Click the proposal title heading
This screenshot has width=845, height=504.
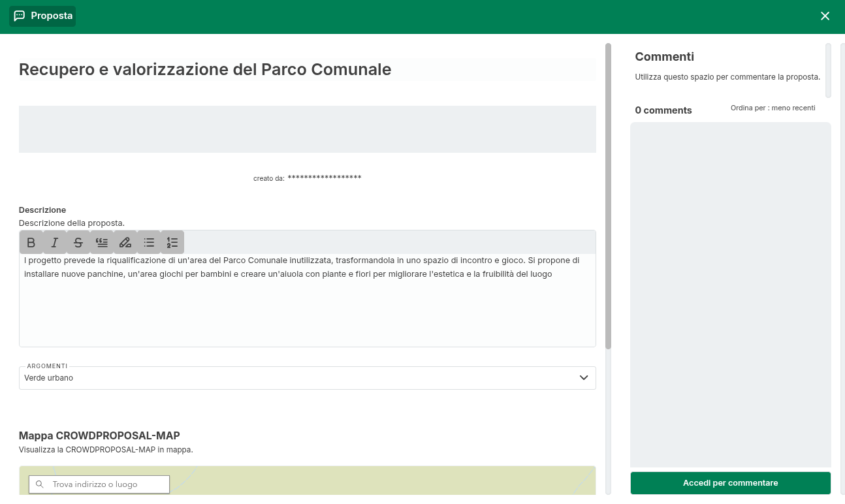[205, 70]
